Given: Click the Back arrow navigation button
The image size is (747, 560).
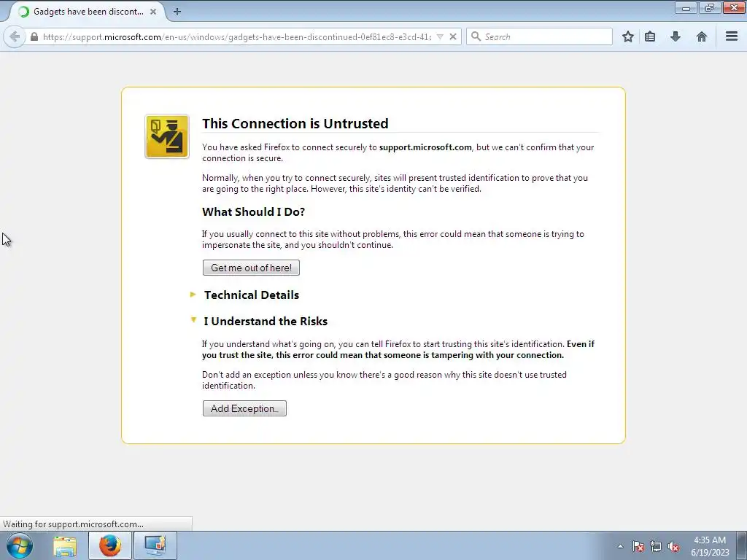Looking at the screenshot, I should click(15, 36).
